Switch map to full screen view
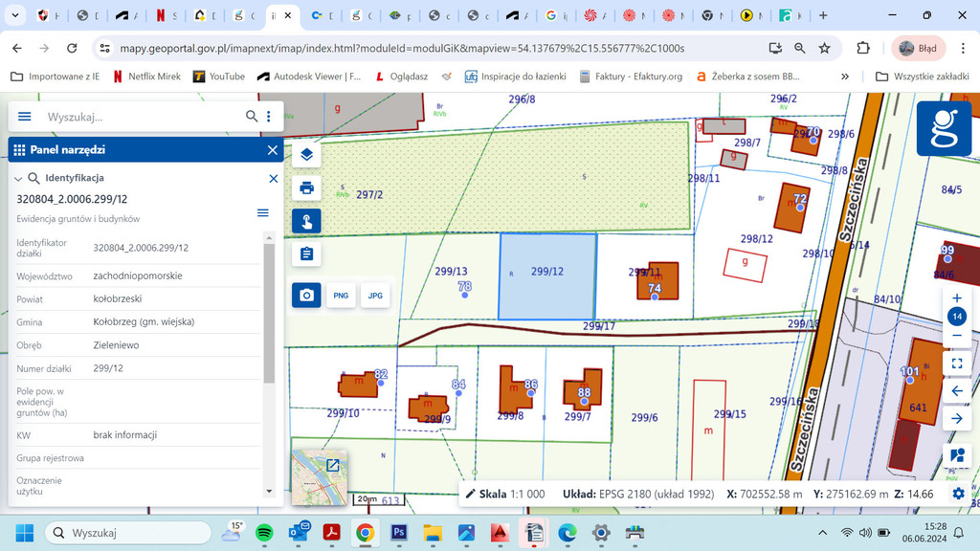This screenshot has width=980, height=551. (x=956, y=364)
